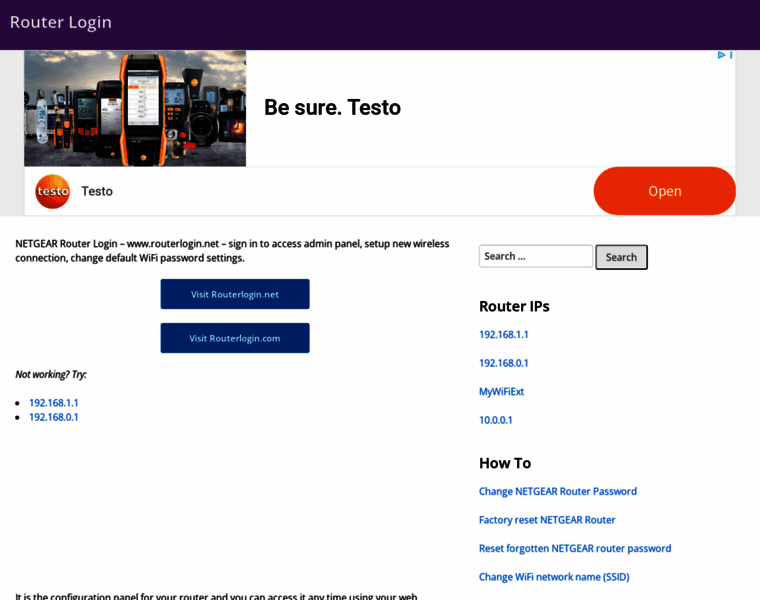This screenshot has width=760, height=600.
Task: Open Change NETGEAR Router Password link
Action: (x=558, y=491)
